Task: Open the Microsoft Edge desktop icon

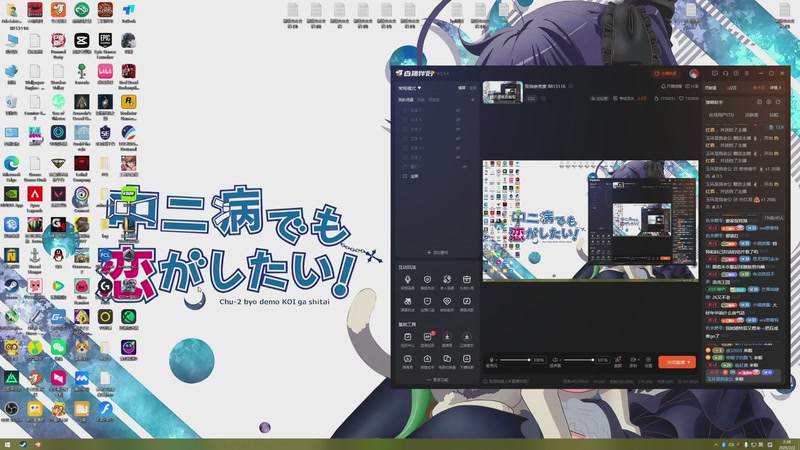Action: pyautogui.click(x=11, y=167)
